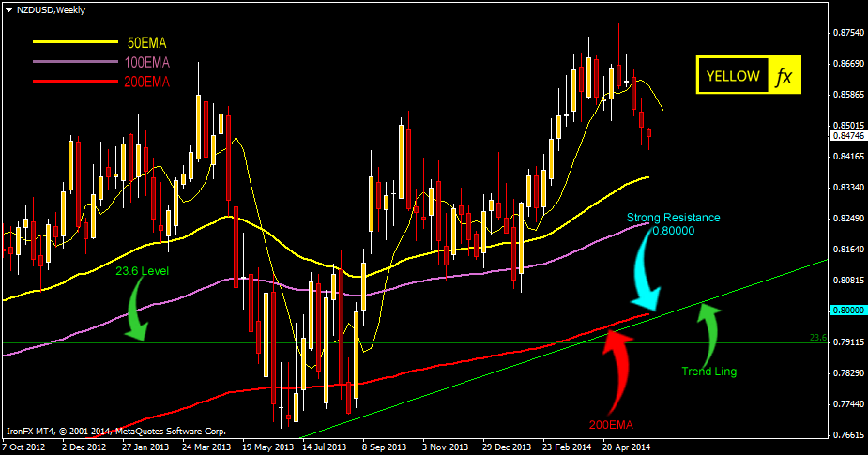This screenshot has width=868, height=455.
Task: Click the yellow 50EMA legend line
Action: pyautogui.click(x=69, y=43)
